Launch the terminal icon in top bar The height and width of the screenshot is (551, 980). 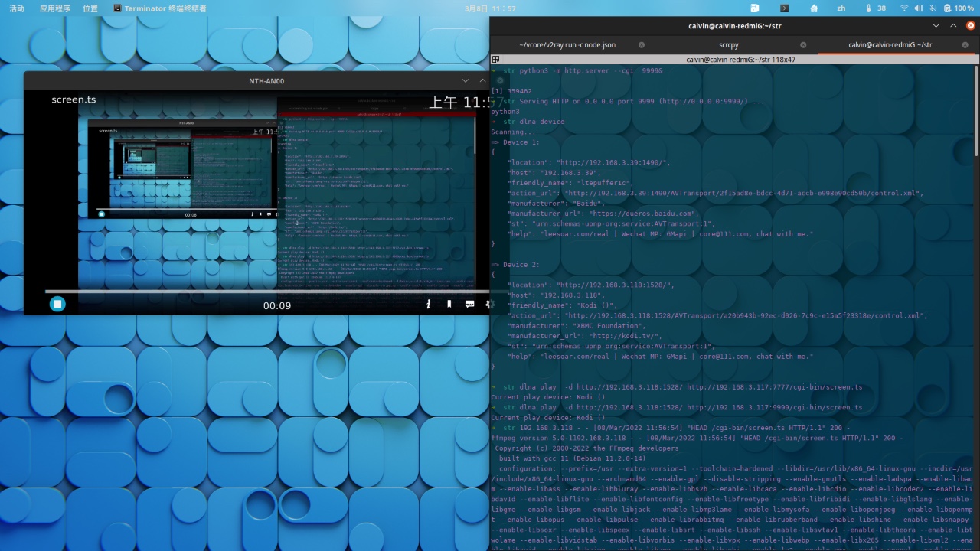click(x=784, y=8)
